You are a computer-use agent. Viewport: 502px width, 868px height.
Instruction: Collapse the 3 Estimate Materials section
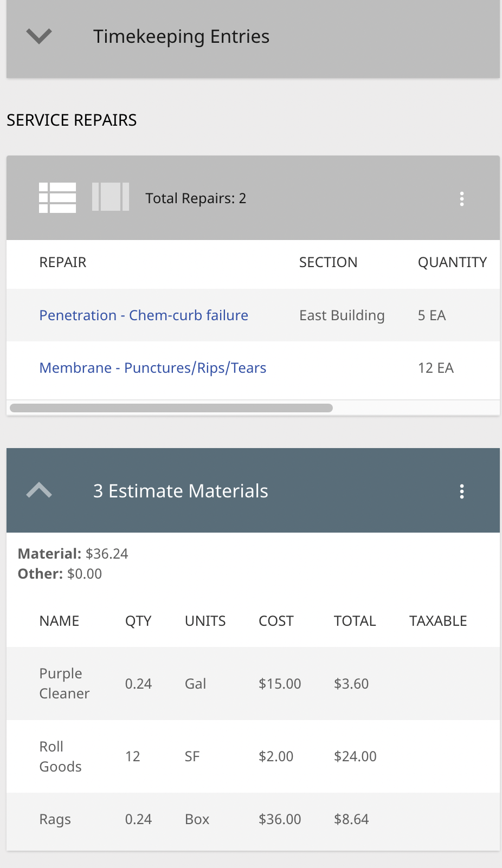(39, 490)
